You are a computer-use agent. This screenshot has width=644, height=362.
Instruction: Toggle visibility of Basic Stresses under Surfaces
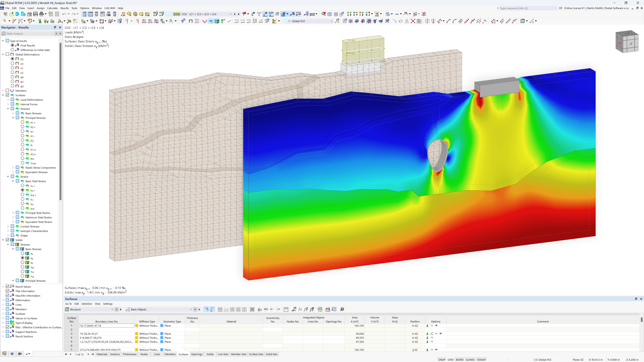click(17, 113)
